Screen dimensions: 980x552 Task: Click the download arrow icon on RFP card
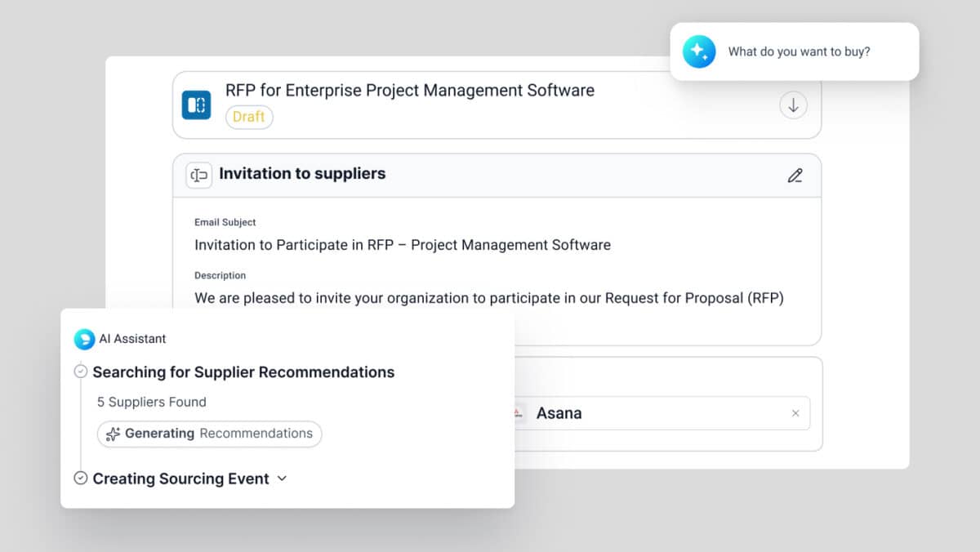792,105
